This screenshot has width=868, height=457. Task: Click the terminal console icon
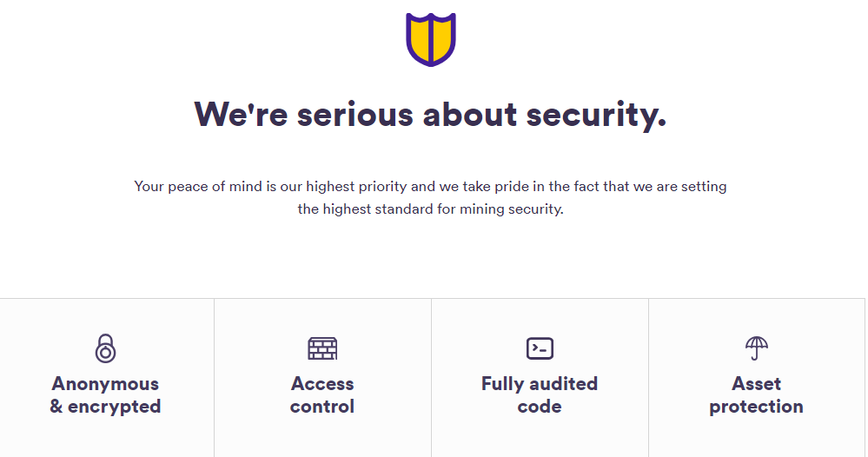[540, 348]
